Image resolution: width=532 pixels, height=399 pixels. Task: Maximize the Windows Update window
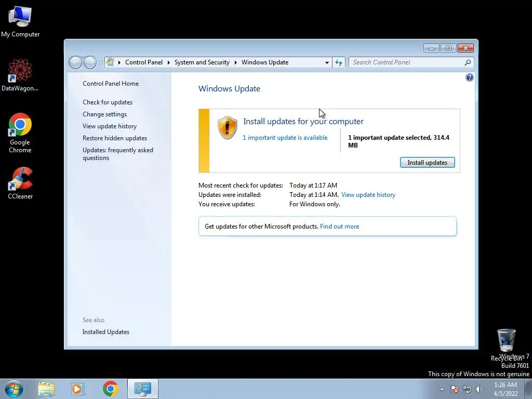[x=448, y=48]
